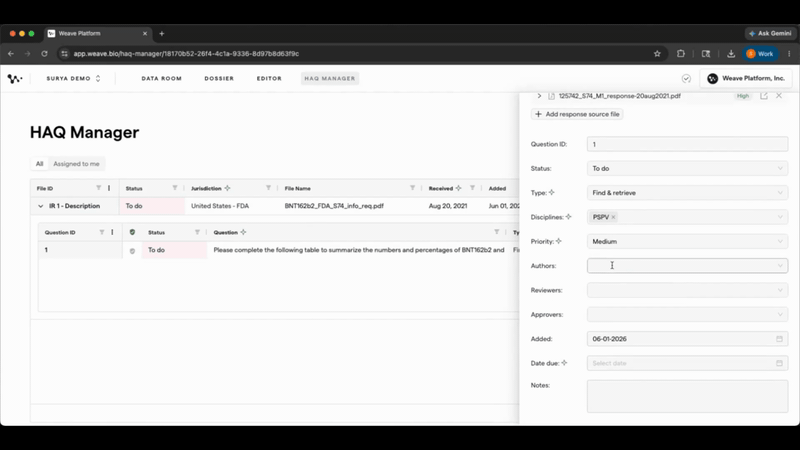
Task: Click sparkle icon next to Priority
Action: 559,241
